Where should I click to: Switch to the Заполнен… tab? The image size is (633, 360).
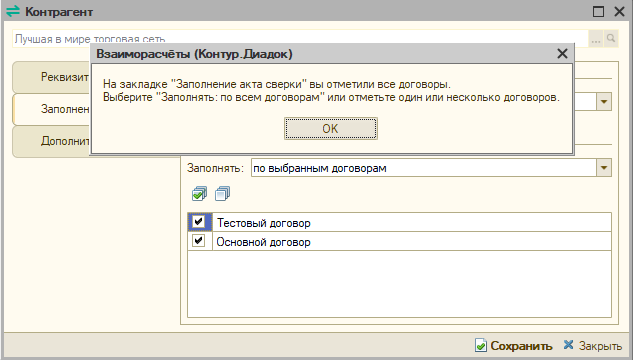coord(52,109)
